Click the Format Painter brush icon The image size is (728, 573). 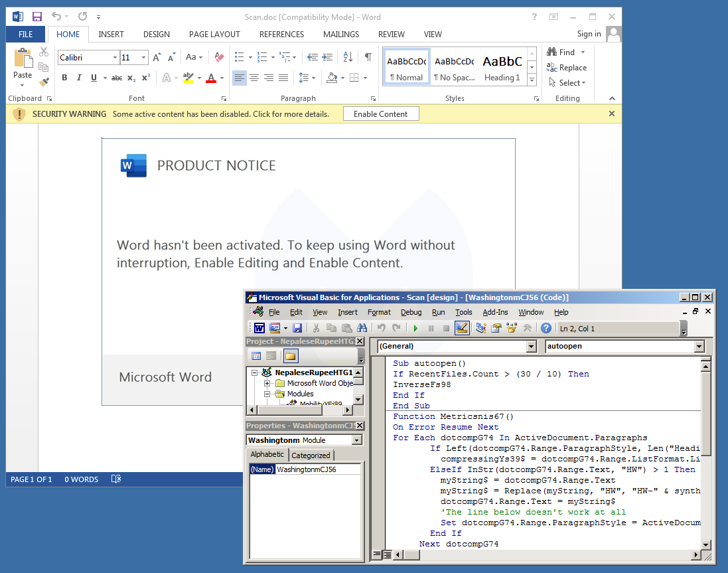click(x=44, y=82)
